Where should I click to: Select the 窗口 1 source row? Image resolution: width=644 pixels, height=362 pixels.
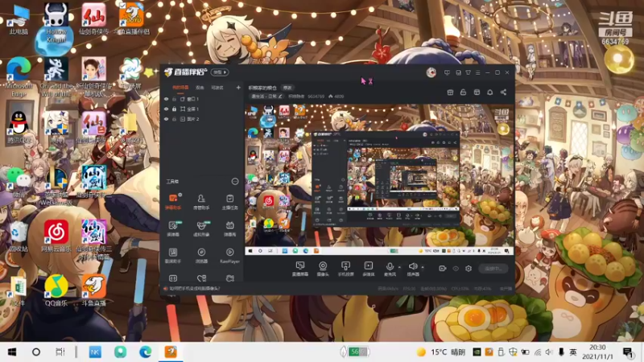(202, 99)
